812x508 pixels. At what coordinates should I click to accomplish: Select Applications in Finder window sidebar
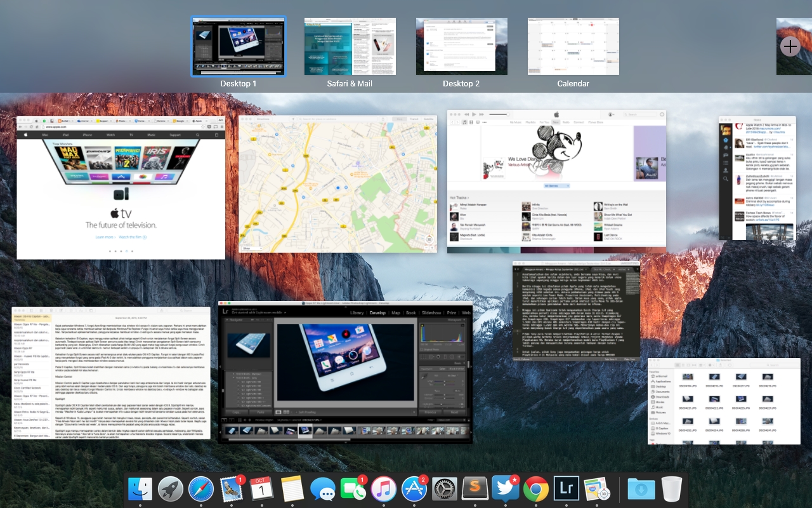click(x=661, y=382)
